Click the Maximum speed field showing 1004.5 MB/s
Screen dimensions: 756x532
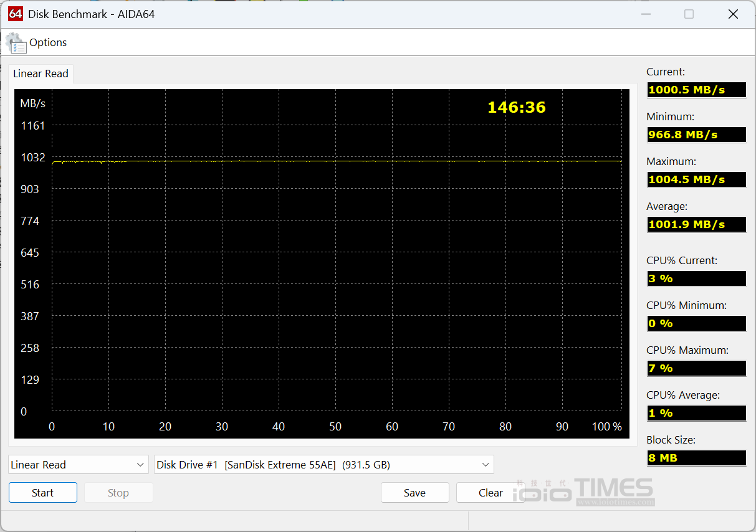coord(696,179)
